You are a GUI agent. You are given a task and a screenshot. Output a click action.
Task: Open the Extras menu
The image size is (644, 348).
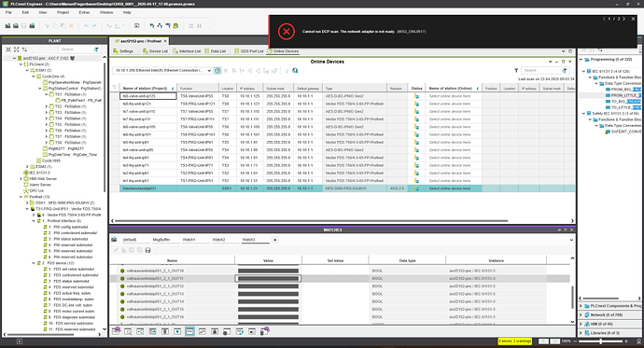(x=84, y=12)
